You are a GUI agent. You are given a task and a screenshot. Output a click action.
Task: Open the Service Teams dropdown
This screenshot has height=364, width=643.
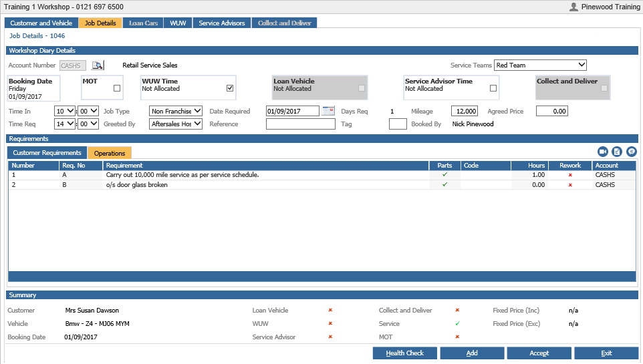click(540, 65)
